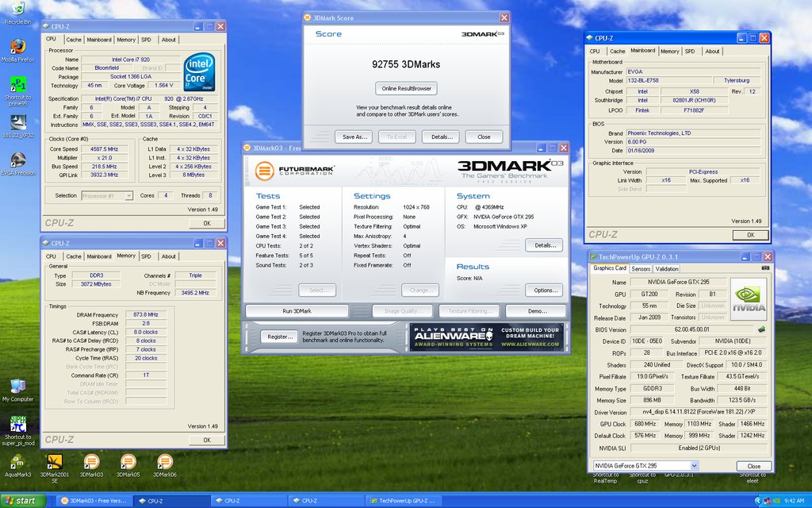812x508 pixels.
Task: Click the 92755 3DMarks score text
Action: pyautogui.click(x=406, y=64)
